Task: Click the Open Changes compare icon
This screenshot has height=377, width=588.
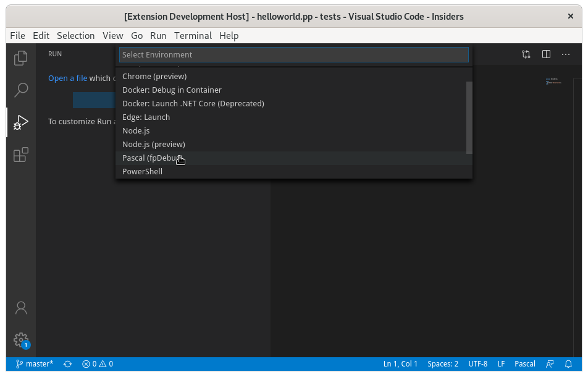Action: pyautogui.click(x=526, y=54)
